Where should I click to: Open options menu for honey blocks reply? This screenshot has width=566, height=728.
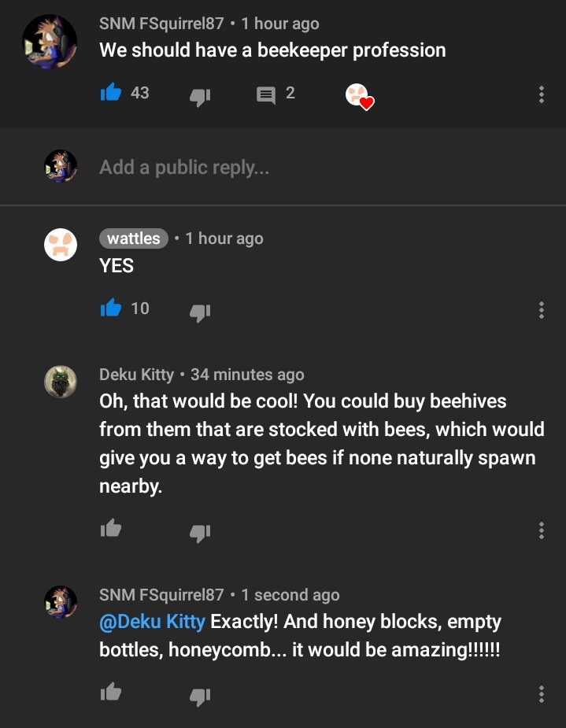tap(542, 694)
